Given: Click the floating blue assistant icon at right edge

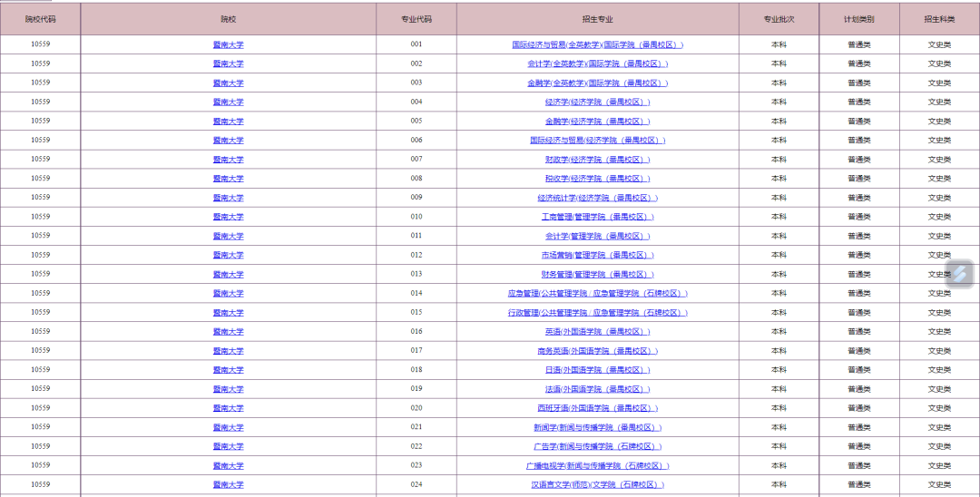Looking at the screenshot, I should 960,274.
